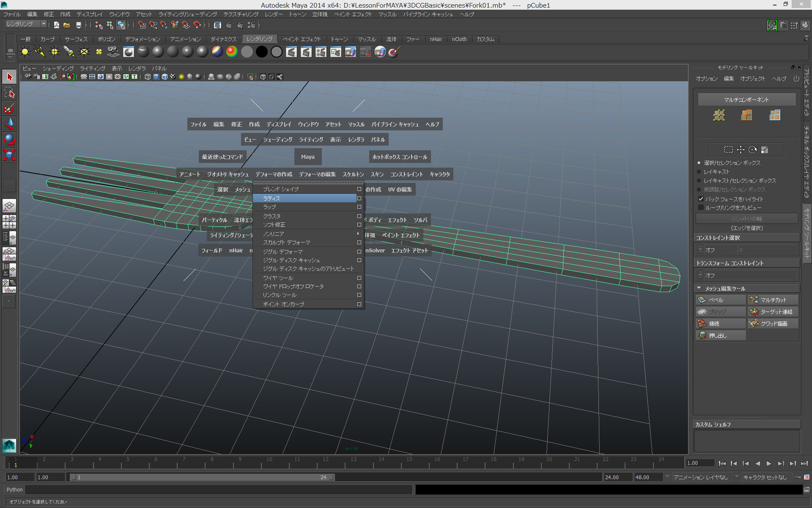The width and height of the screenshot is (812, 508).
Task: Uncheck バック フェースをハイライト checkbox
Action: point(701,199)
